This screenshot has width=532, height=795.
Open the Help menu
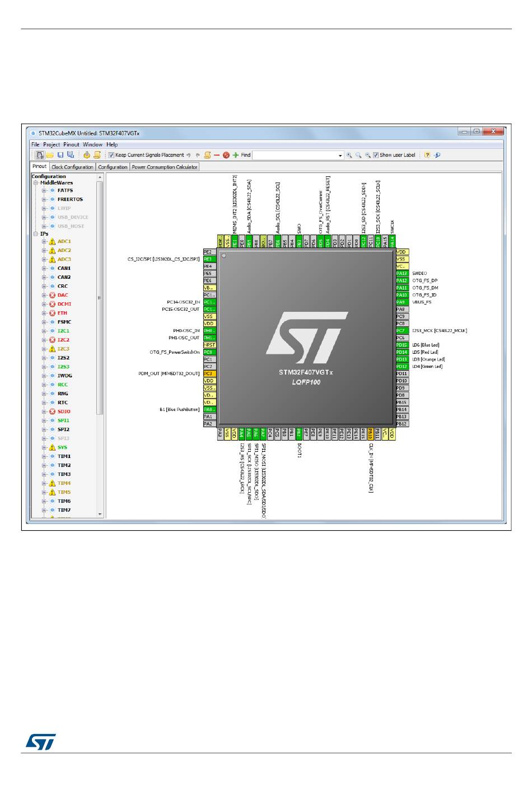click(x=112, y=144)
